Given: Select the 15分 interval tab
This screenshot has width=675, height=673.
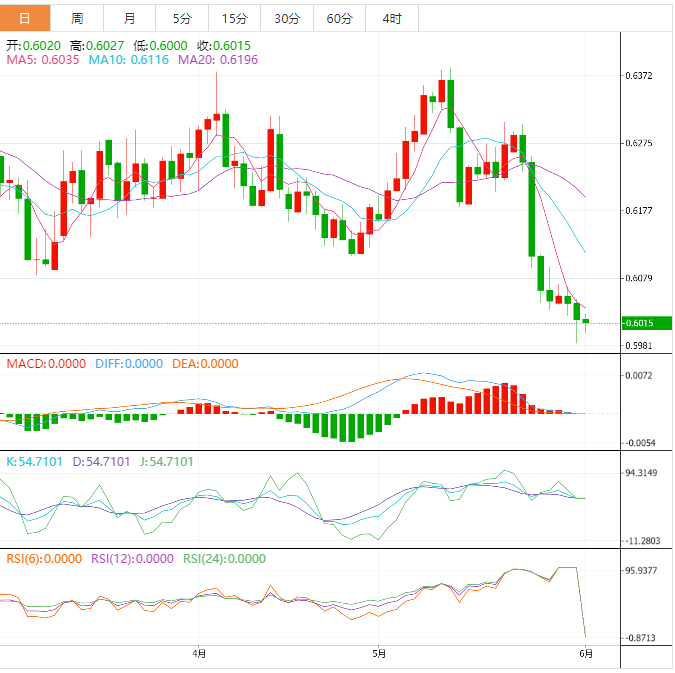Looking at the screenshot, I should [x=234, y=18].
